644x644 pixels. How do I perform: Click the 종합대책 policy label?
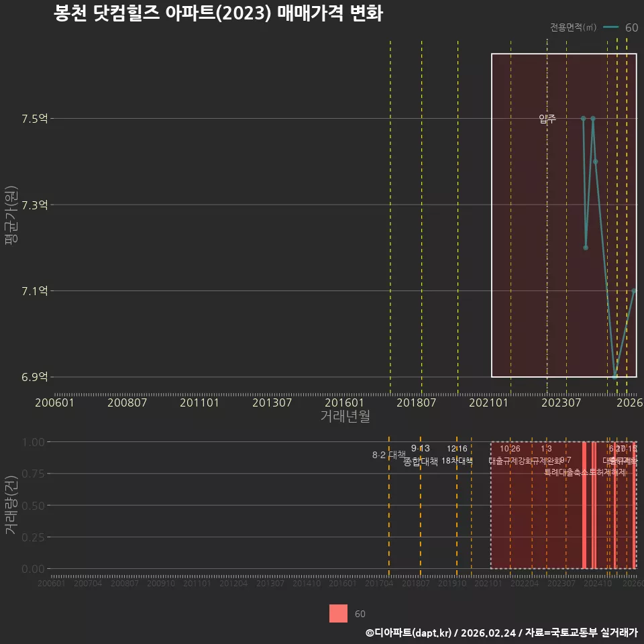421,462
